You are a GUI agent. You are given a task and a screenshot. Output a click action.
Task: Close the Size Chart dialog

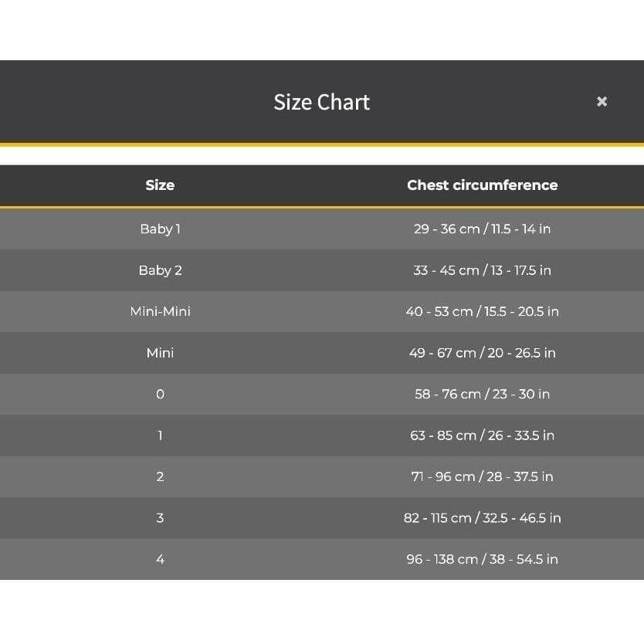(x=602, y=101)
